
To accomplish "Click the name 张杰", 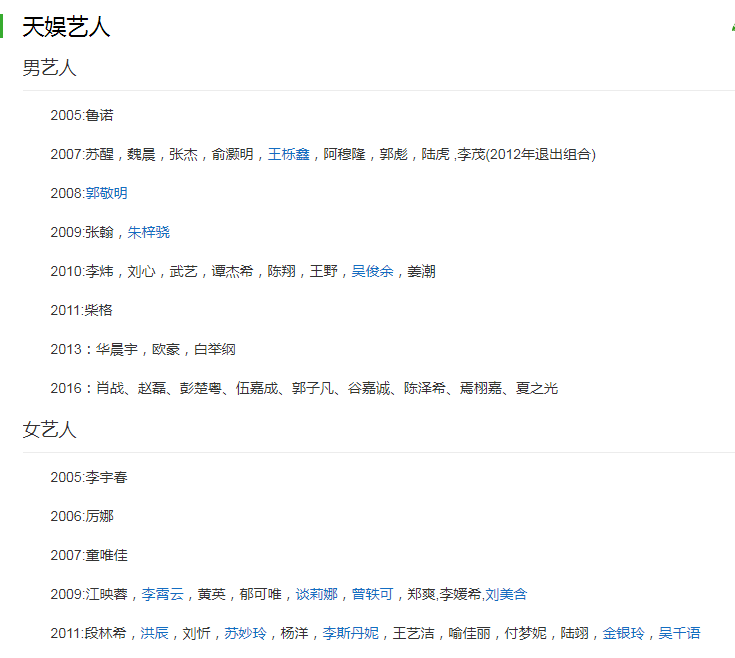I will pyautogui.click(x=183, y=154).
